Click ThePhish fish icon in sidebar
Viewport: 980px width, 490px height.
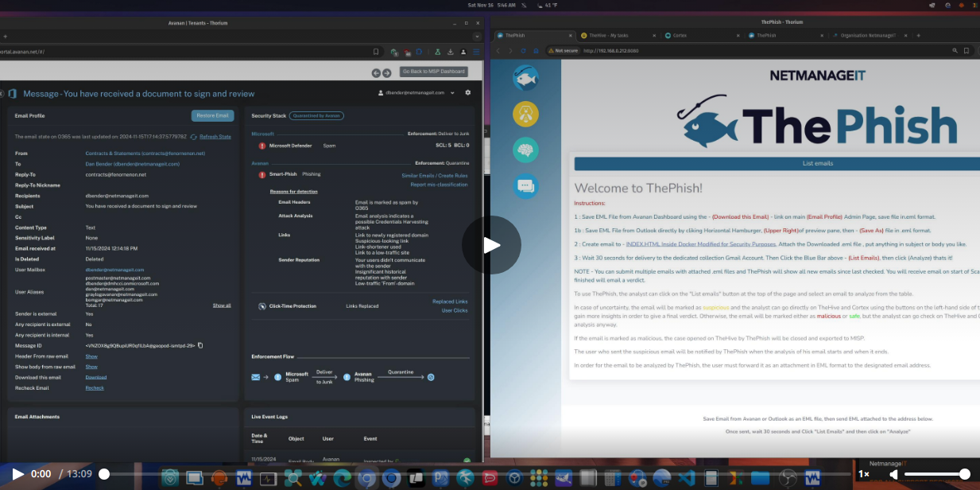[525, 78]
